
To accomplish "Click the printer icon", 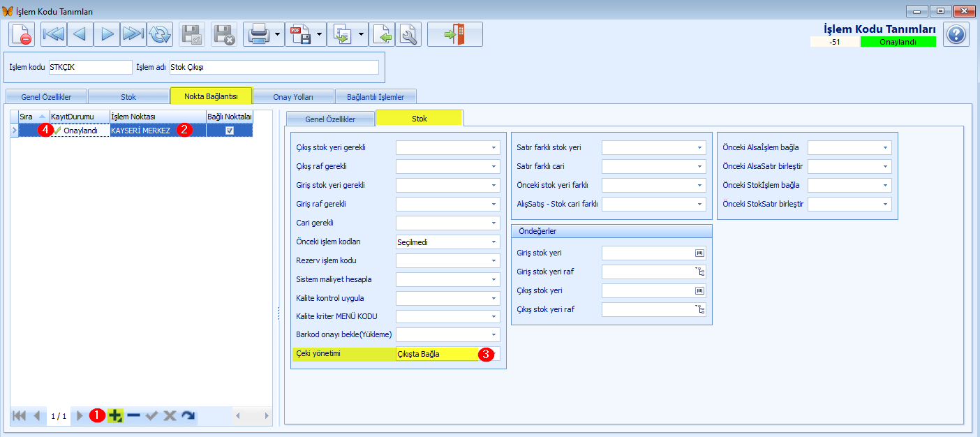I will click(x=258, y=34).
